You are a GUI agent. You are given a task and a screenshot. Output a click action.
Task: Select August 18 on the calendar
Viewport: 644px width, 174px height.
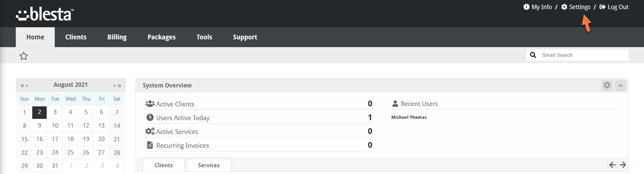click(71, 139)
